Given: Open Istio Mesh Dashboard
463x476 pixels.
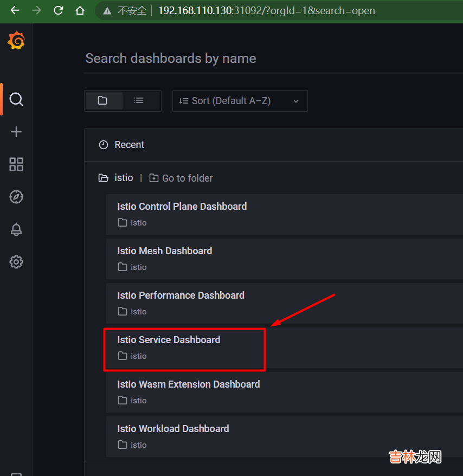Looking at the screenshot, I should click(x=164, y=251).
